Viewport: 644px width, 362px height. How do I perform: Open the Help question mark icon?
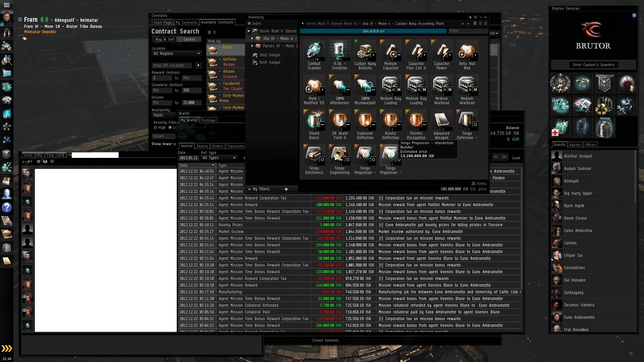coord(7,207)
